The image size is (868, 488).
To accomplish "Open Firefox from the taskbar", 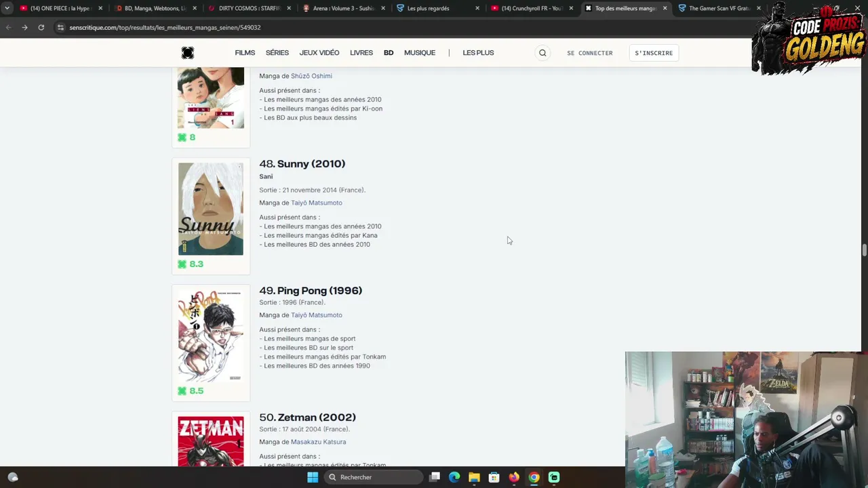I will click(x=514, y=477).
